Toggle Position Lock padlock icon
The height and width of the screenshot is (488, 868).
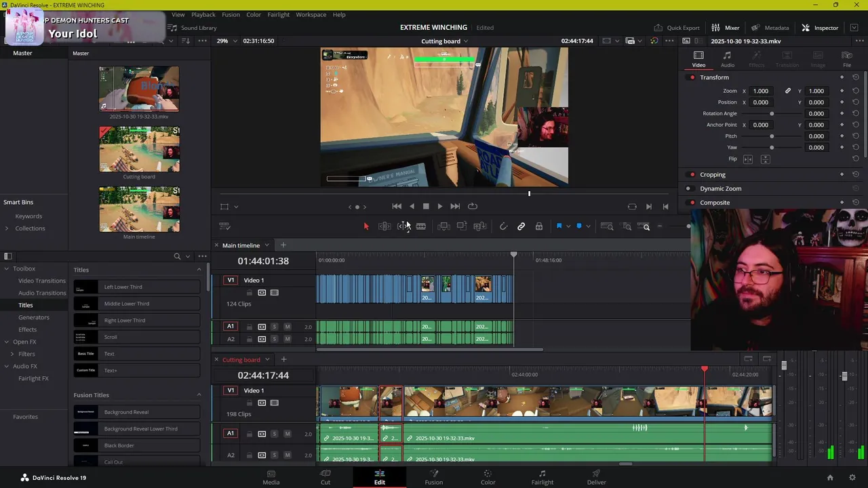click(x=539, y=226)
